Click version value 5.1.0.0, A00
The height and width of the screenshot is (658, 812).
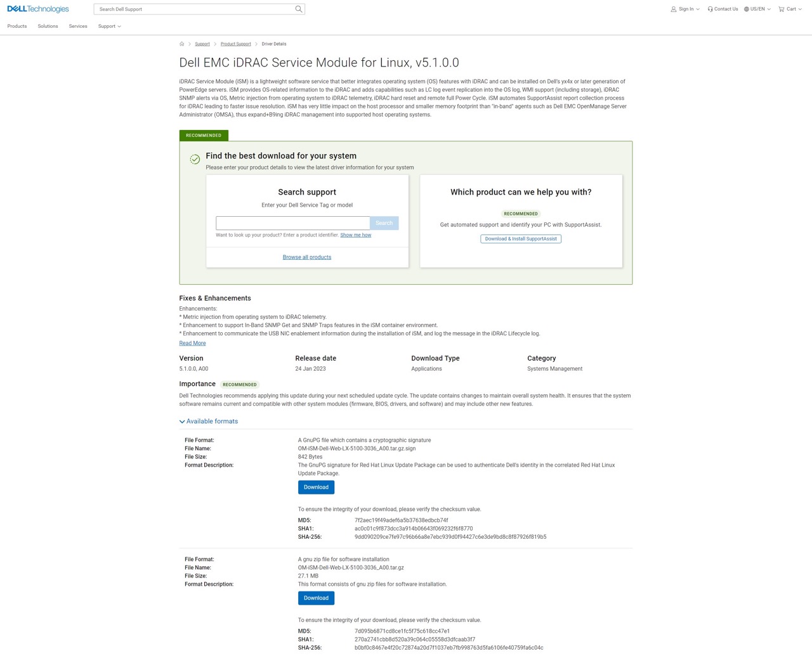coord(193,369)
